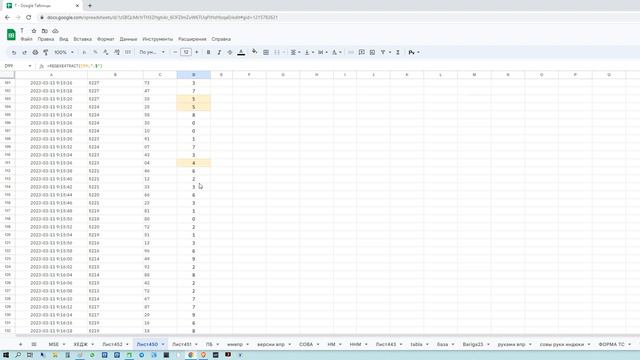Add a new sheet with the plus icon
Image resolution: width=640 pixels, height=360 pixels.
pyautogui.click(x=20, y=344)
